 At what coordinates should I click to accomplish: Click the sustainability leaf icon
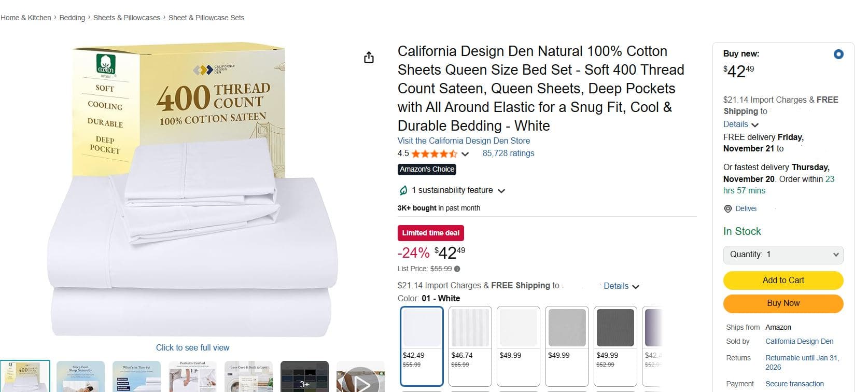[x=403, y=190]
